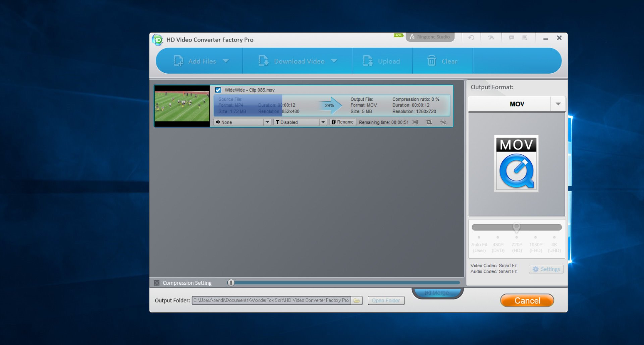Expand the Add Files dropdown arrow

pyautogui.click(x=226, y=61)
